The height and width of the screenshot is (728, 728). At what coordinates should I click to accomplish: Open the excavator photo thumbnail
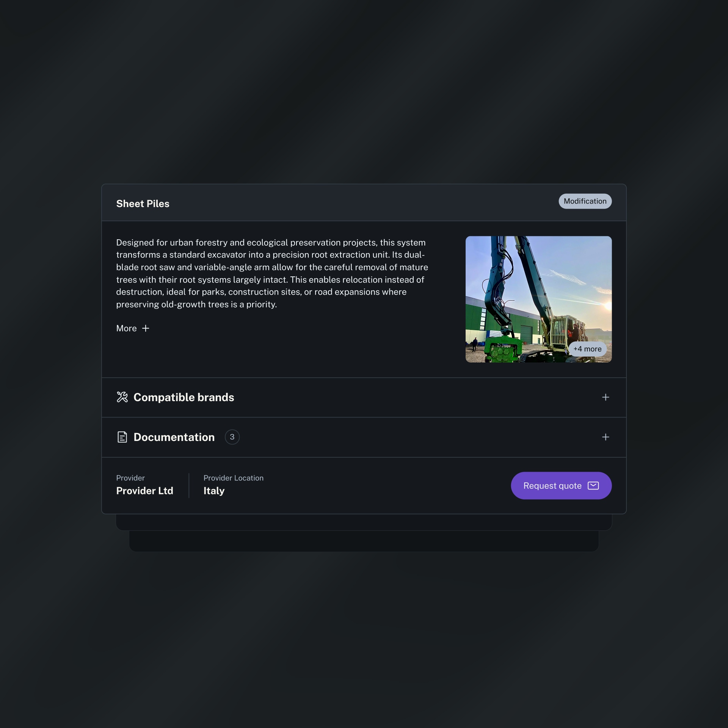click(538, 299)
